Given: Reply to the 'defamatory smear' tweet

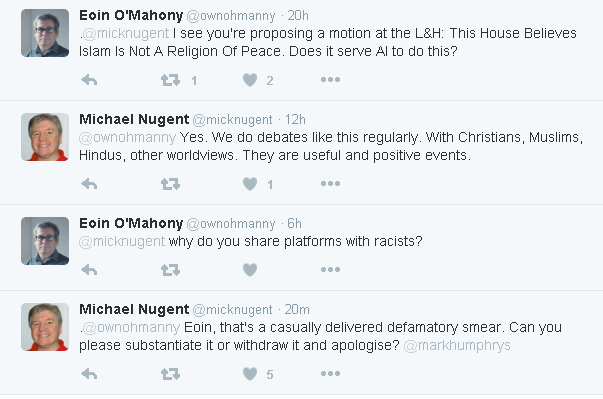Looking at the screenshot, I should coord(89,374).
